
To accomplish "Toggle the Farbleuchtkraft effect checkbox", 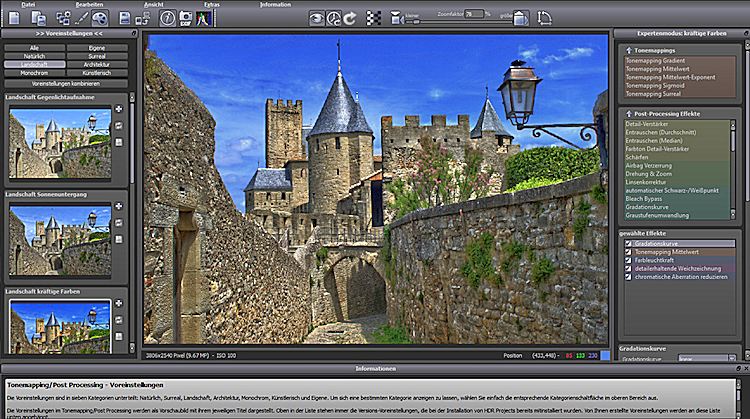I will [627, 260].
